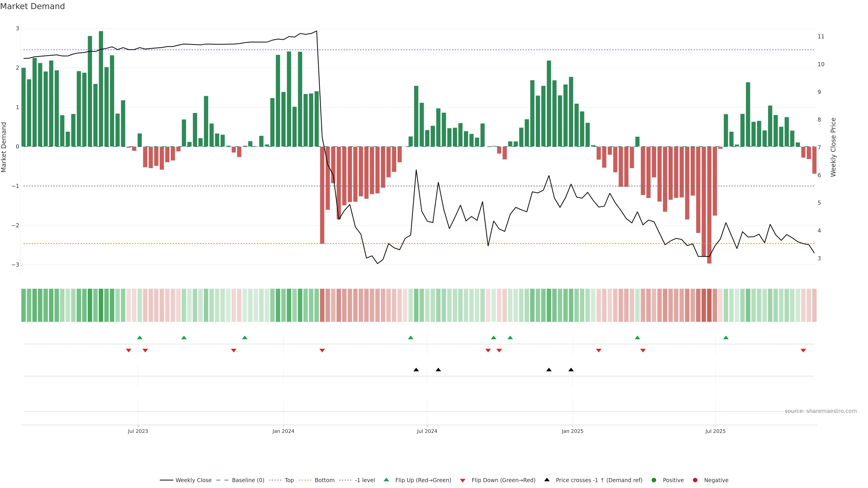
Task: Click the Market Demand chart title
Action: (32, 6)
